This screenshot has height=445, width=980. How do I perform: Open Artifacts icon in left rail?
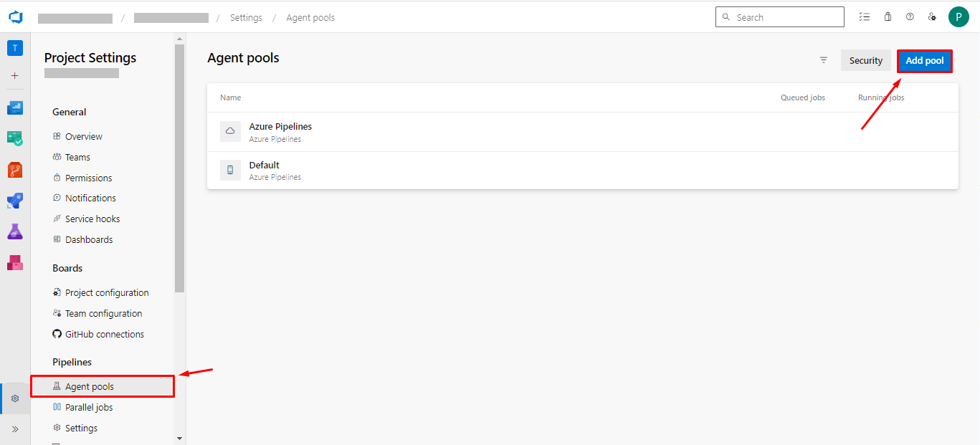click(15, 262)
